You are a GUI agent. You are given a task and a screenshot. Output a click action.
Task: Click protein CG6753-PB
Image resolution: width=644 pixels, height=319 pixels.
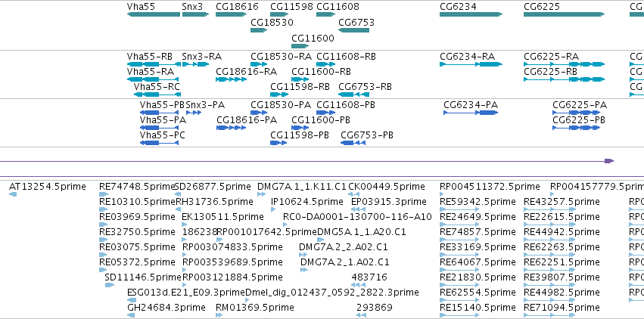coord(353,143)
